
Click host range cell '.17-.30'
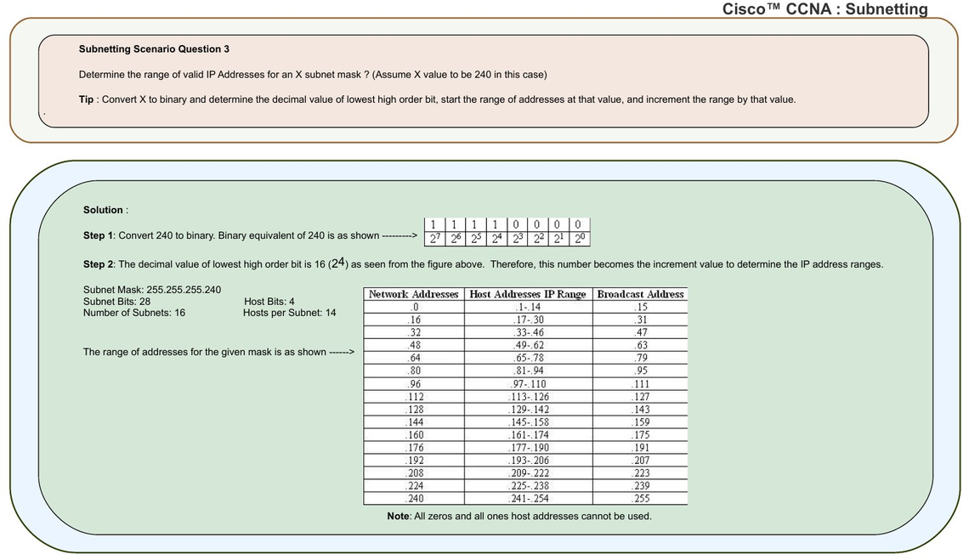(529, 320)
